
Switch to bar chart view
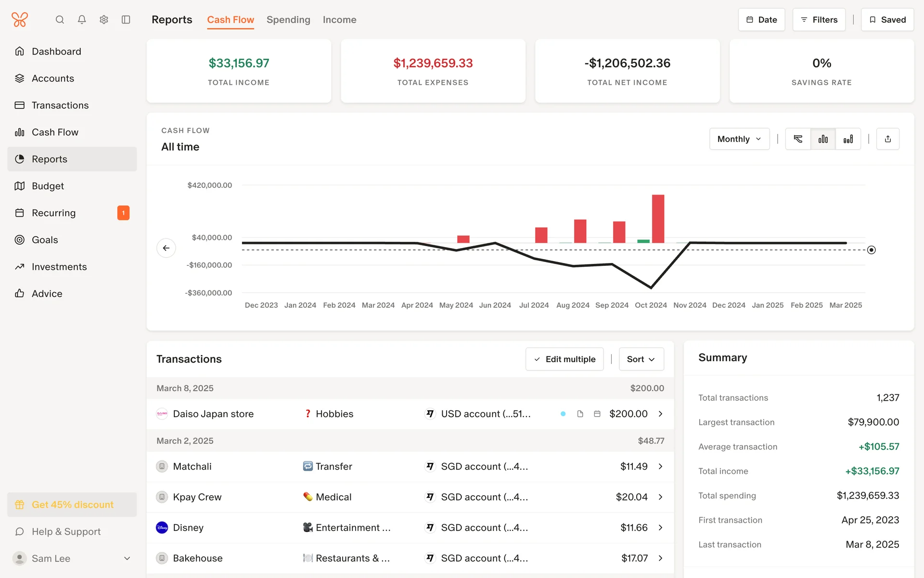823,139
